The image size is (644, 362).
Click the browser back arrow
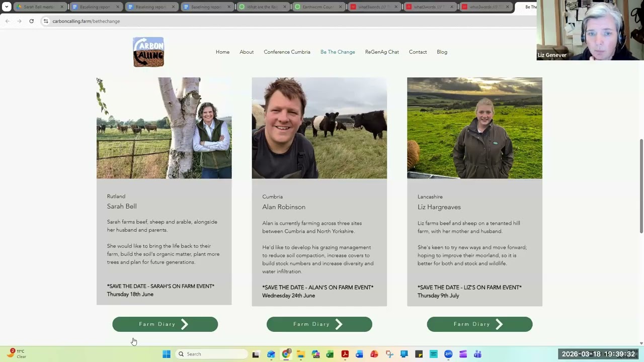(x=8, y=21)
